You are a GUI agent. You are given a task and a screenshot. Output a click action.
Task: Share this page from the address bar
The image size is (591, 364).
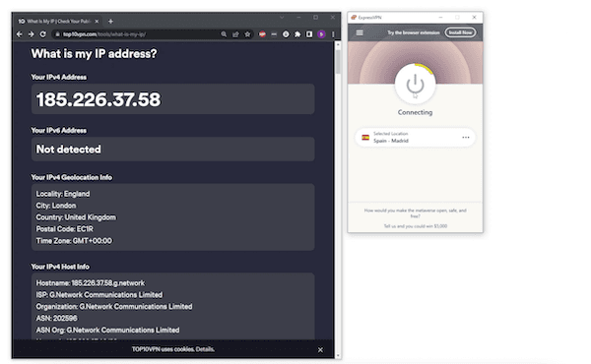[x=235, y=34]
